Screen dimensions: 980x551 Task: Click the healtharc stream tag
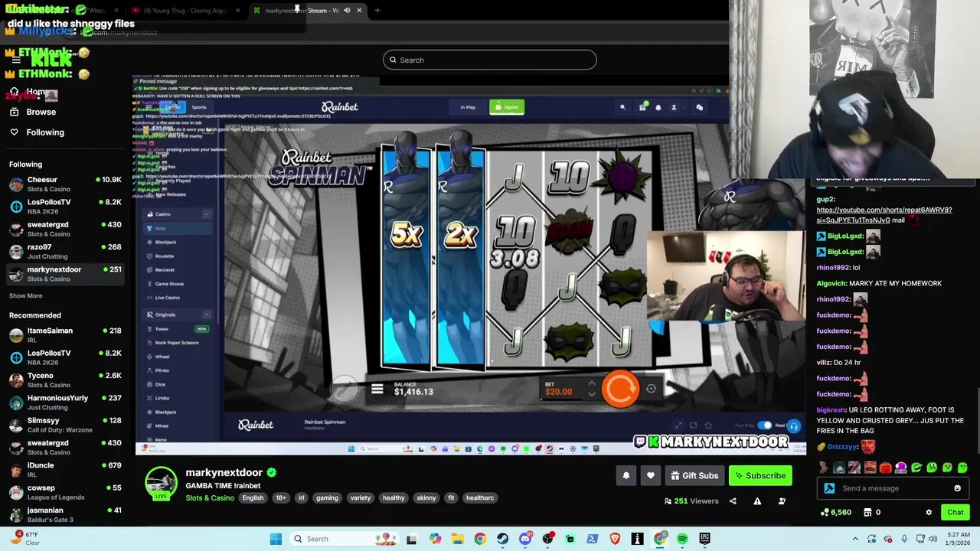[x=480, y=498]
